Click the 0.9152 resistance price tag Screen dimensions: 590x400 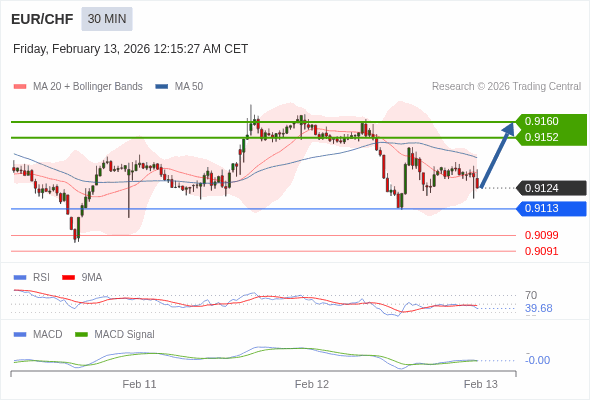(551, 137)
